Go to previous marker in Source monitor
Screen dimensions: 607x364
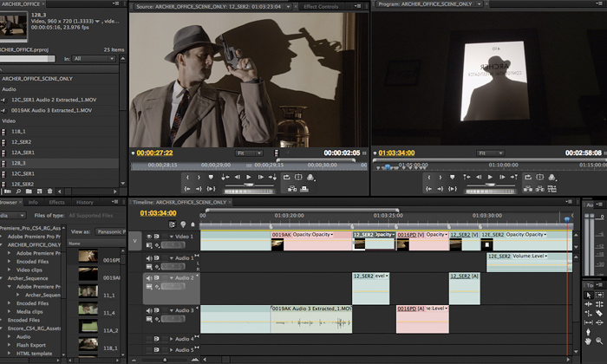coord(225,177)
